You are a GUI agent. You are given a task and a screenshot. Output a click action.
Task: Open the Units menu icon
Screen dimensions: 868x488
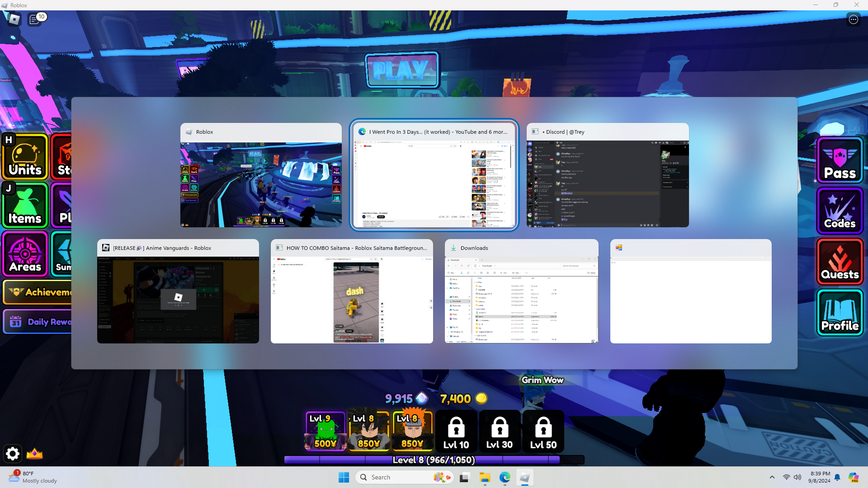(x=25, y=157)
